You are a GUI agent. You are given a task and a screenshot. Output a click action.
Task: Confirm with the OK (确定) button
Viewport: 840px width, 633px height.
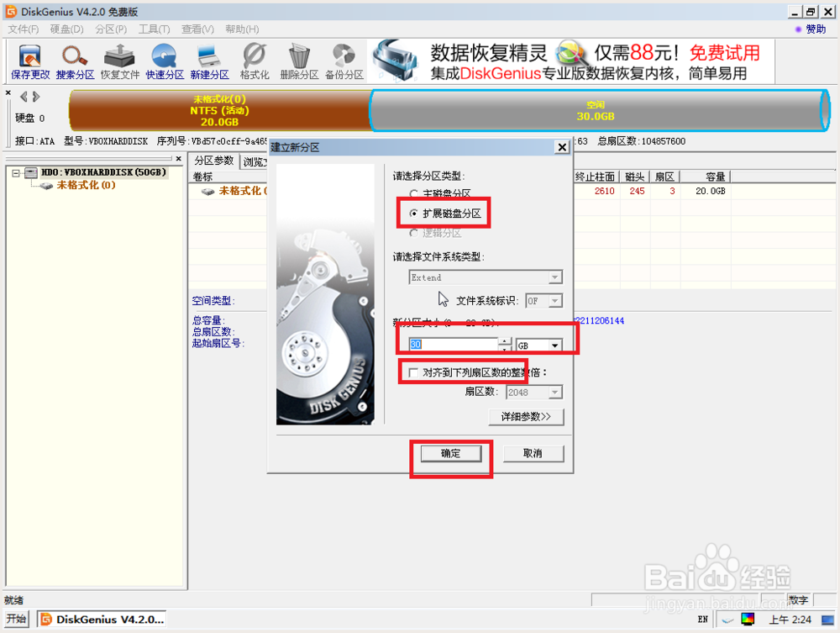(x=450, y=453)
